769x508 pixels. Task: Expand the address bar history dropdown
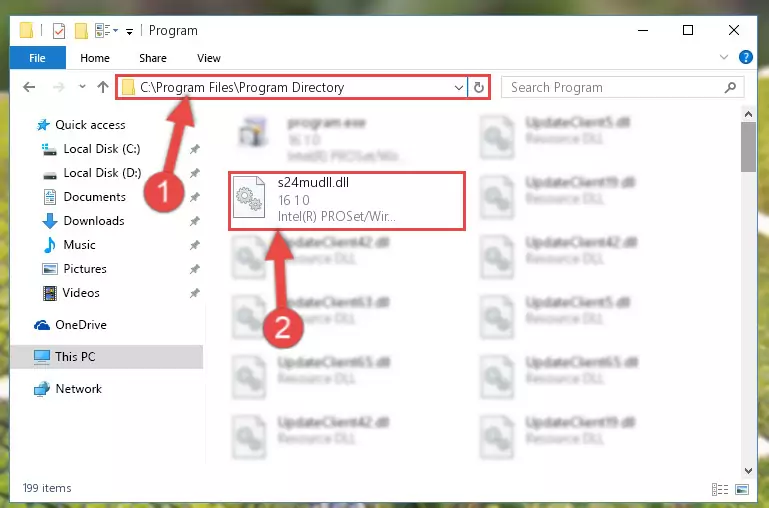[x=459, y=88]
